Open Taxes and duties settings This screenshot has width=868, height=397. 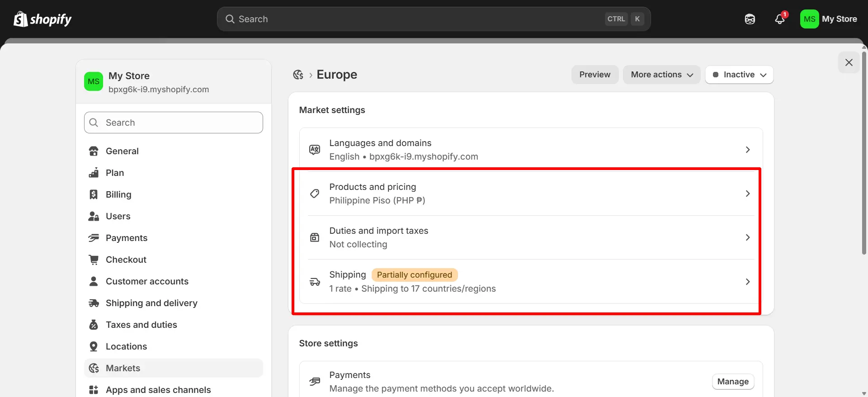tap(174, 325)
